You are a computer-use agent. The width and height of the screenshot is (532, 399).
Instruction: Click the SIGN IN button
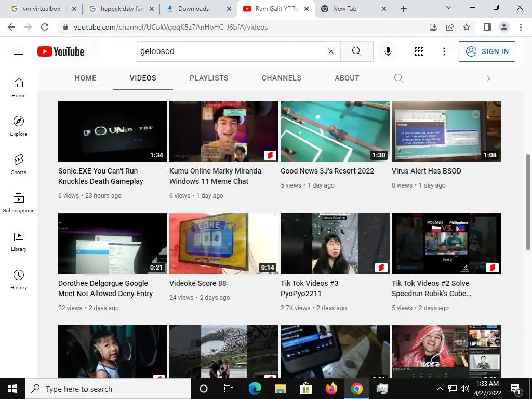487,51
